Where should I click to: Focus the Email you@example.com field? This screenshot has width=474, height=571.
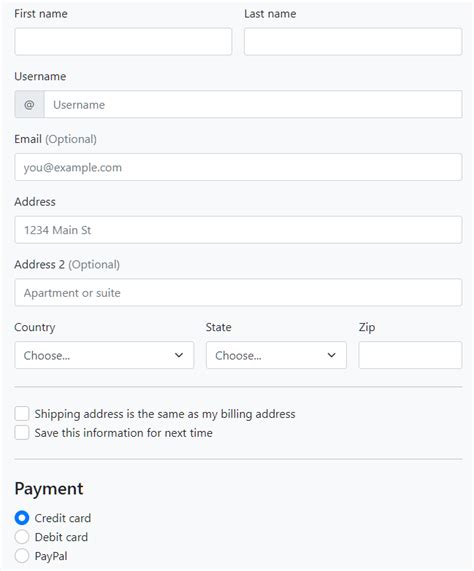[x=238, y=167]
